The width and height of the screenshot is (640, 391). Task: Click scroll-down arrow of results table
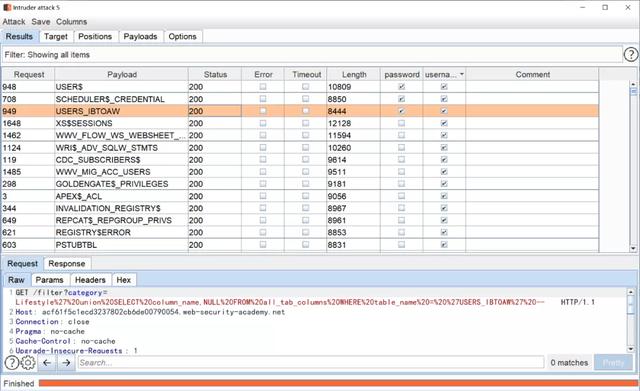click(633, 248)
